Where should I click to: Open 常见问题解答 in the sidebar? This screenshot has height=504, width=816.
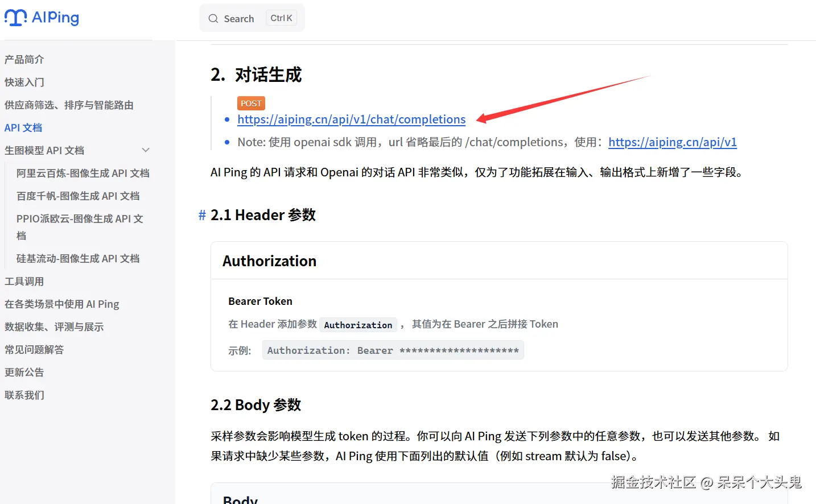(34, 349)
